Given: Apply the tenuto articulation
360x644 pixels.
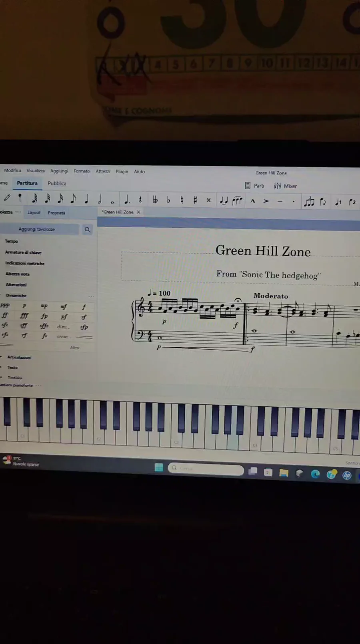Looking at the screenshot, I should 280,201.
